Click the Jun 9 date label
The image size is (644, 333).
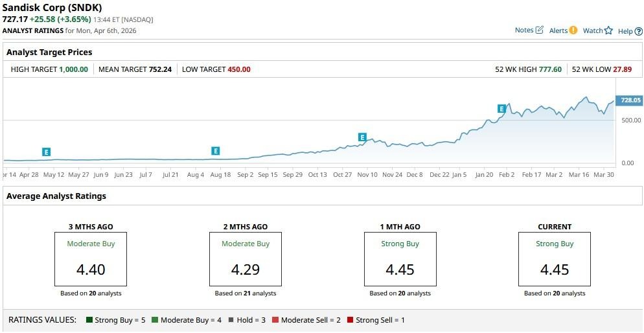tap(100, 174)
